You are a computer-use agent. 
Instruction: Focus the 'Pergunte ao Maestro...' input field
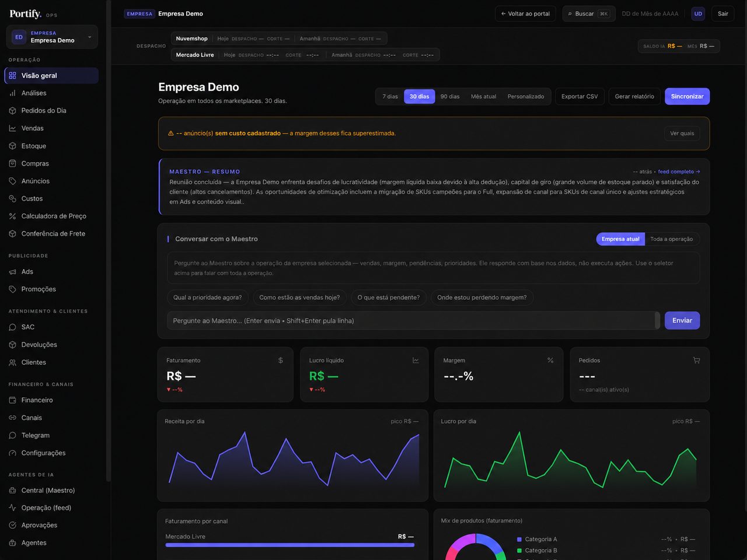414,321
